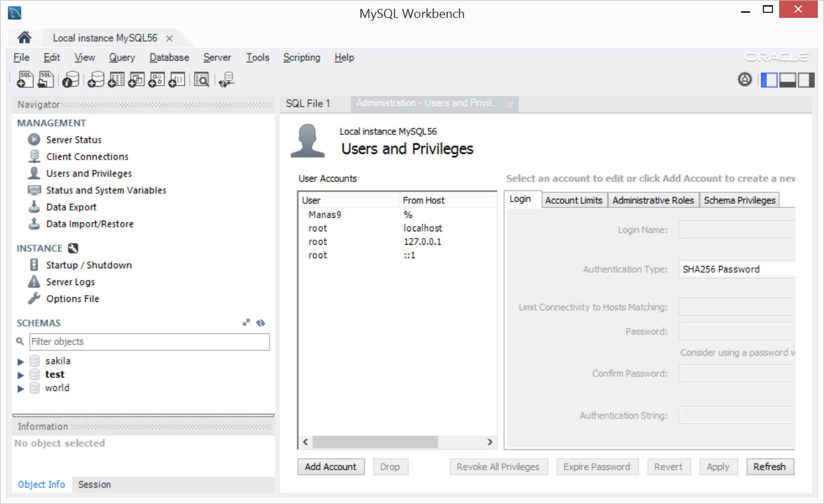Create a new table toolbar icon
Image resolution: width=824 pixels, height=504 pixels.
116,80
